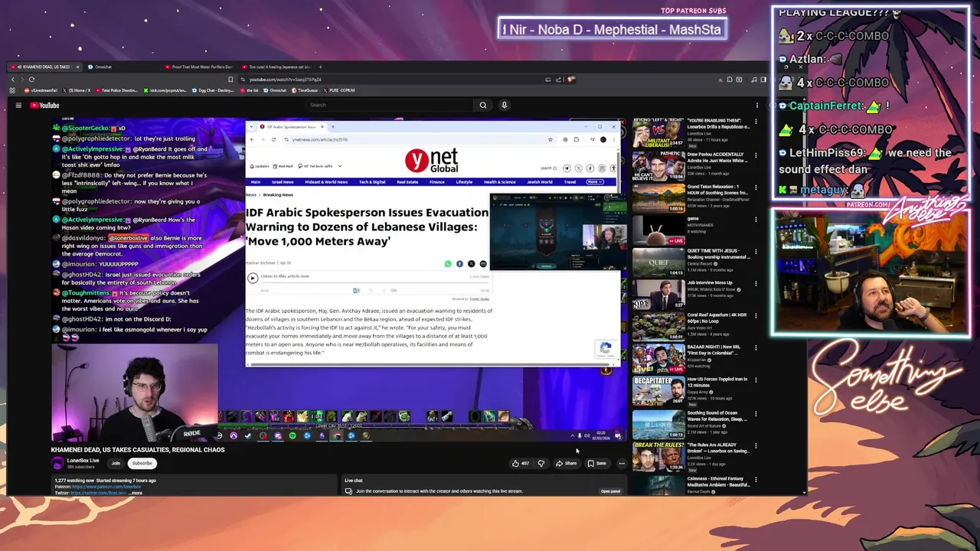Select Israel News in ynet navigation
This screenshot has height=551, width=980.
[x=283, y=182]
